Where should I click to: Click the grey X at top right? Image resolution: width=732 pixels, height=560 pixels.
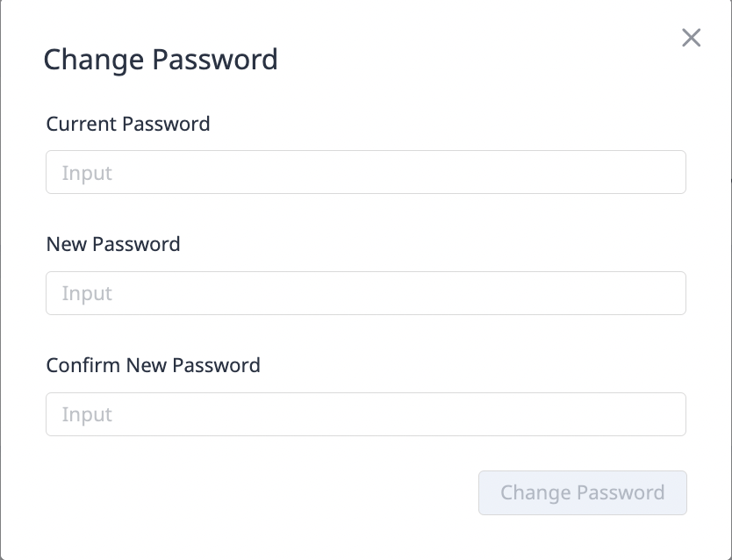tap(692, 38)
